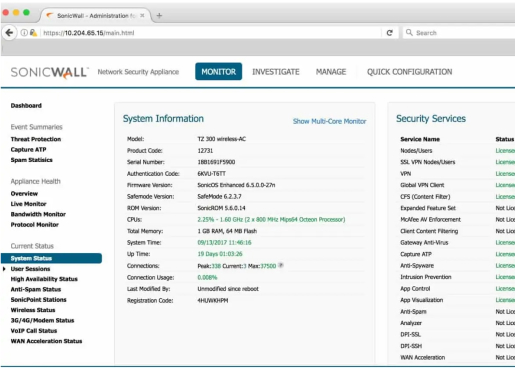The width and height of the screenshot is (515, 368).
Task: Open the MANAGE tab
Action: pos(331,72)
